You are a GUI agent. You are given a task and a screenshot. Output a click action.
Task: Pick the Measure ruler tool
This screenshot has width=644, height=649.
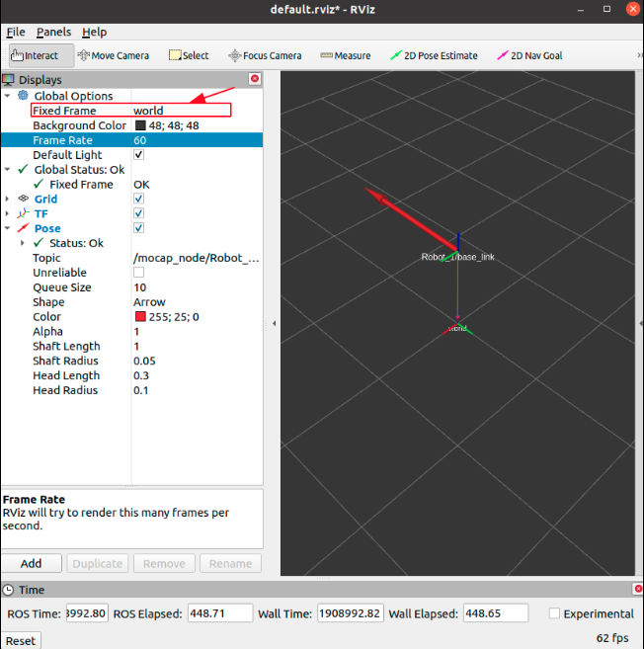tap(346, 55)
